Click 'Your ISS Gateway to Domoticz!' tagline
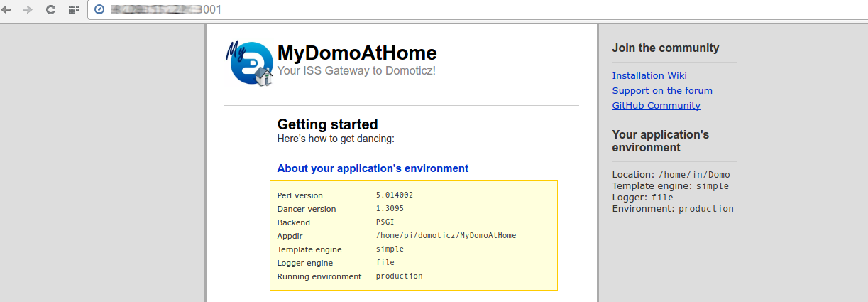The image size is (868, 302). point(356,70)
